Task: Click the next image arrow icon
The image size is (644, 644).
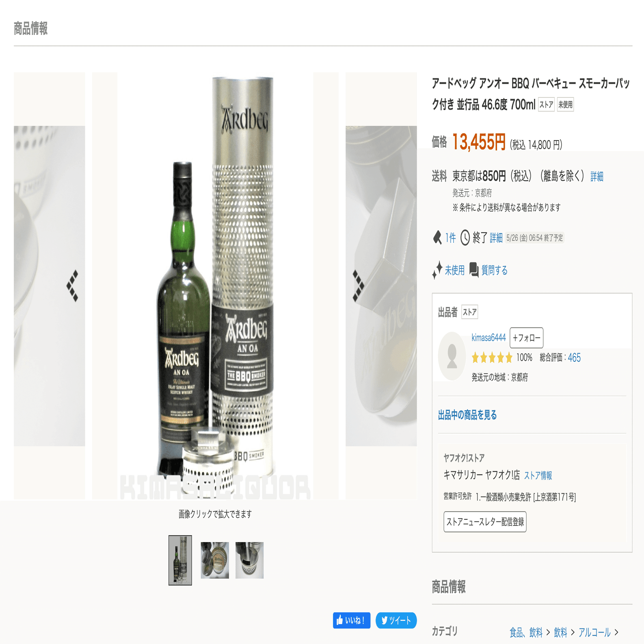Action: tap(358, 286)
